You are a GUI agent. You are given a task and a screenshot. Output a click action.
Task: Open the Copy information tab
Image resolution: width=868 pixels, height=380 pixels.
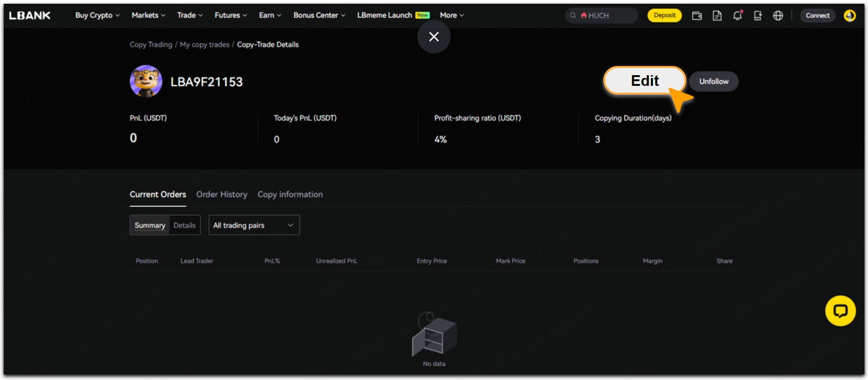290,194
